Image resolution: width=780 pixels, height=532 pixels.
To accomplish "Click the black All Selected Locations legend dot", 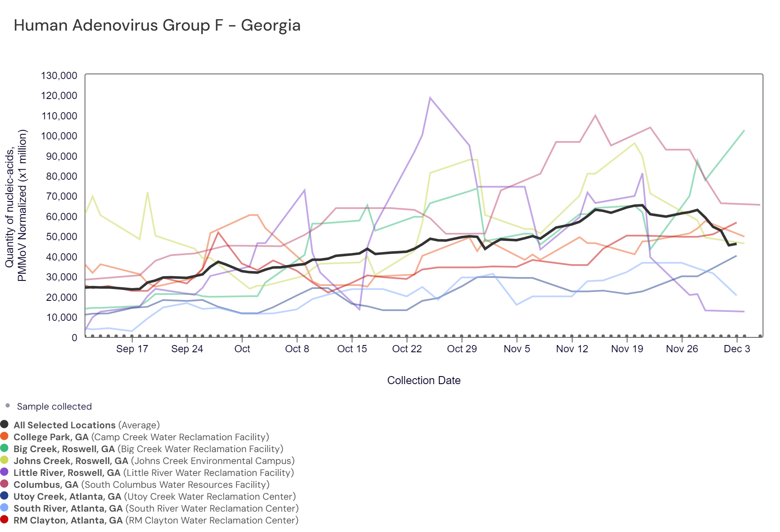I will [5, 424].
